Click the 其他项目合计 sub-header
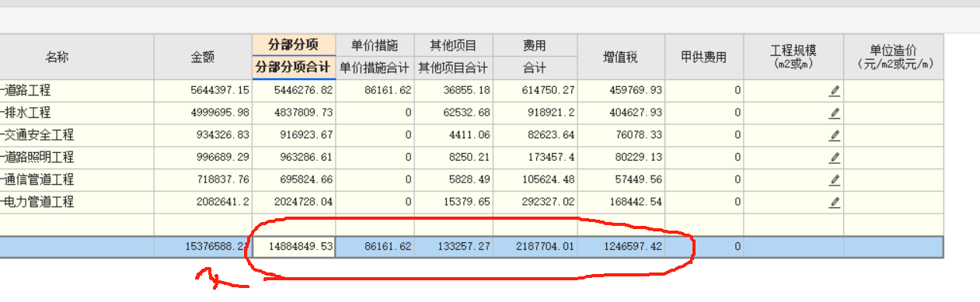The image size is (980, 302). tap(454, 68)
